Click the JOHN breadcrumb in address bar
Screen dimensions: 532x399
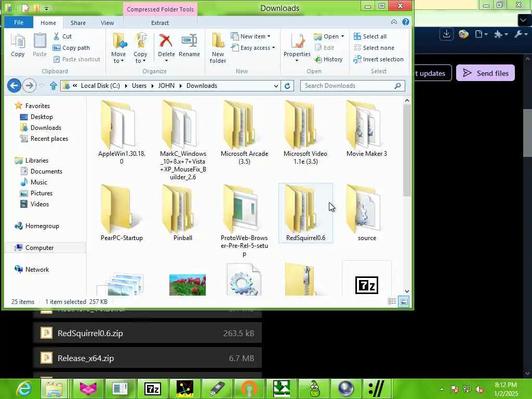pyautogui.click(x=166, y=86)
